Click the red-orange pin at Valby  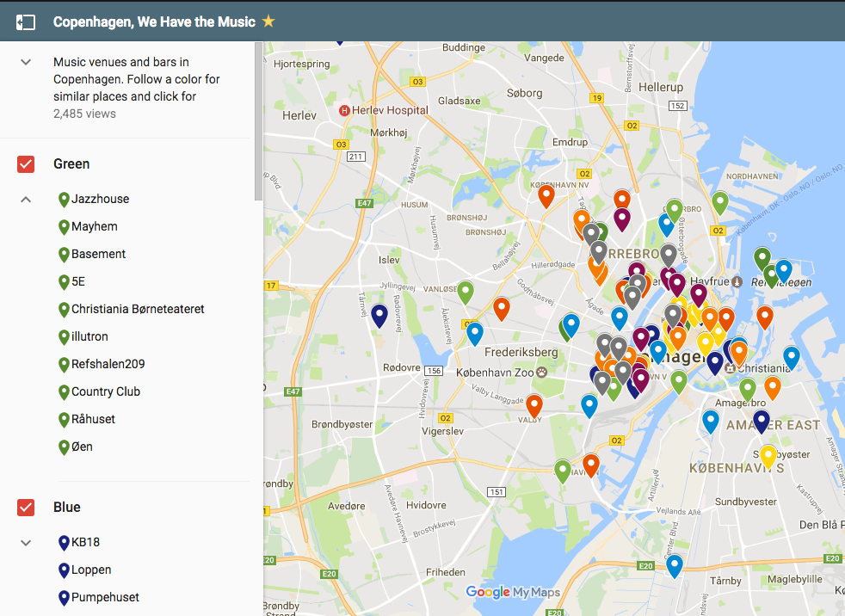[534, 405]
